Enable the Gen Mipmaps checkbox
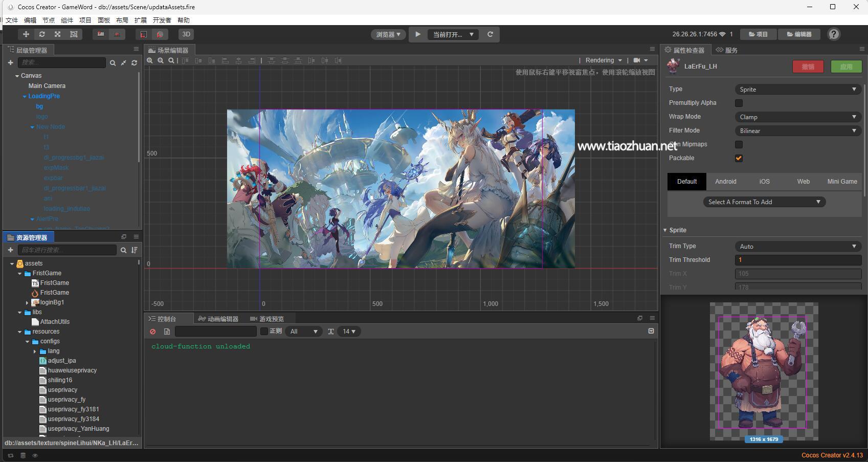The image size is (868, 462). [739, 145]
